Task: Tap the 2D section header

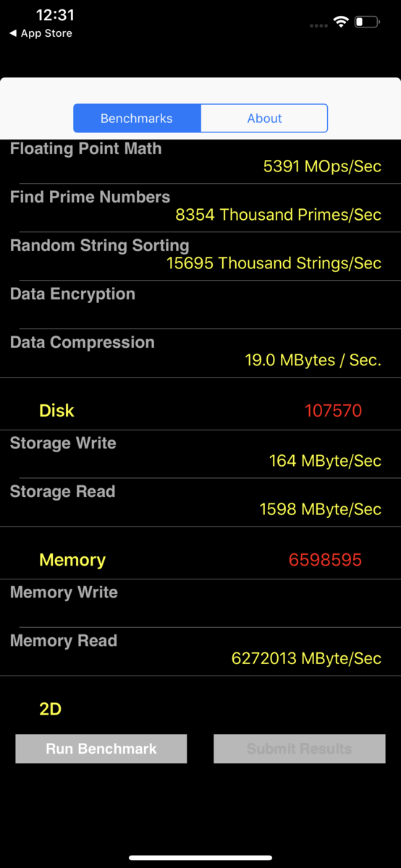Action: point(50,710)
